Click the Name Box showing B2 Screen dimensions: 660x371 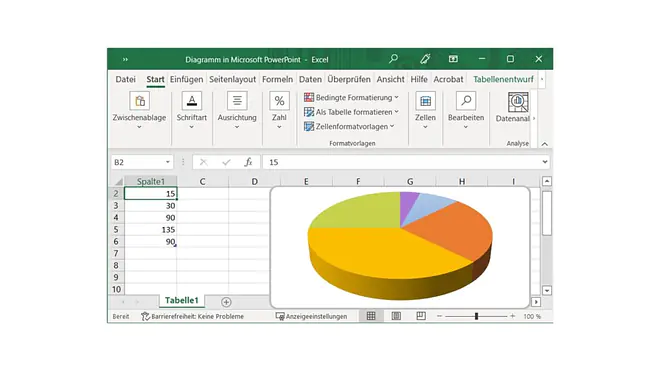coord(137,162)
